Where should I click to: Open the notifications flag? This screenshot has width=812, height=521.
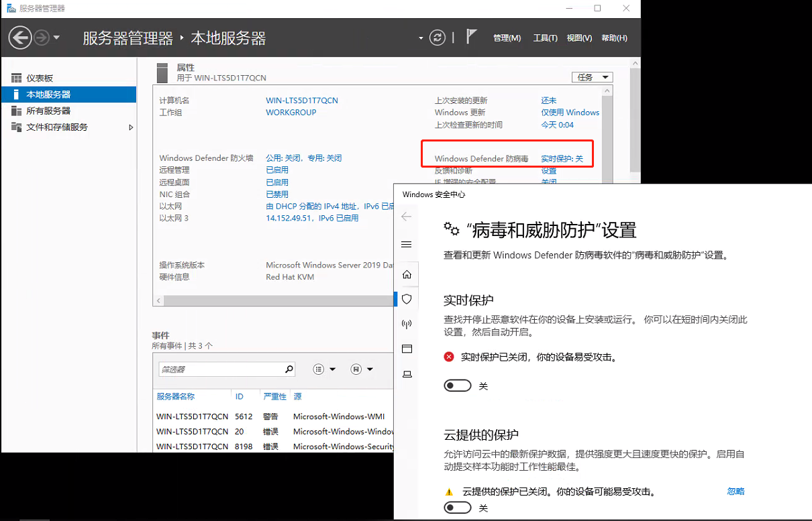[471, 37]
